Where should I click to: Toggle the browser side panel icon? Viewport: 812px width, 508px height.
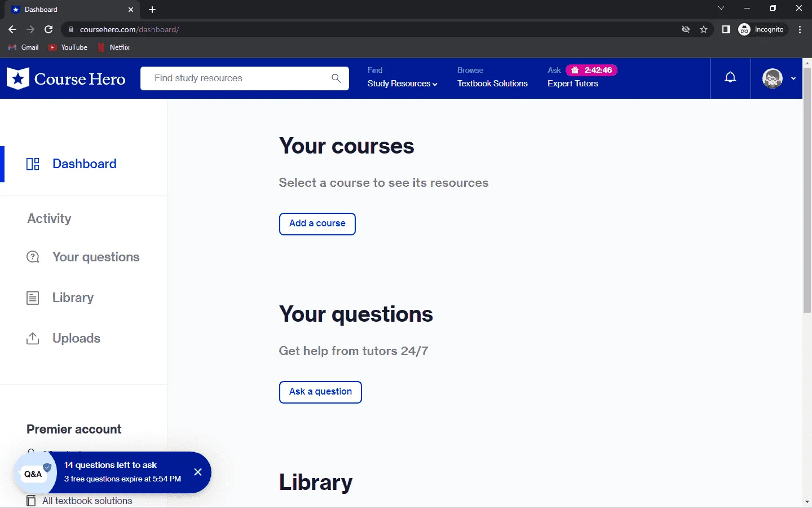click(726, 29)
